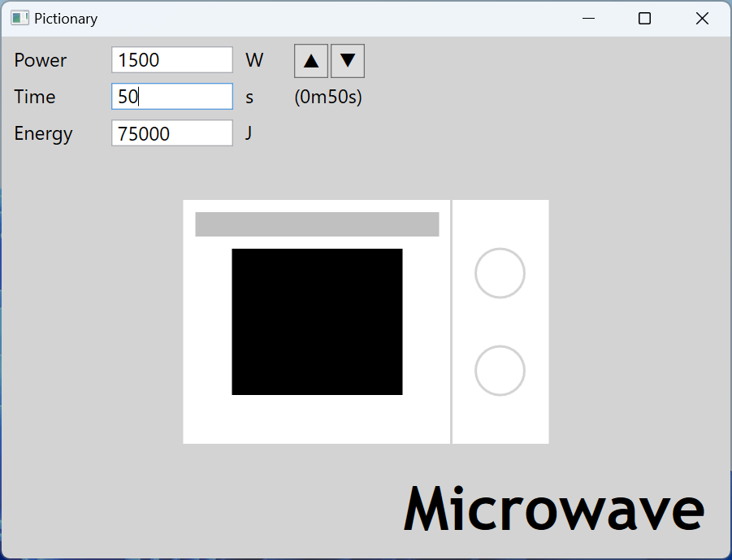Click the Pictionary window title text
Screen dimensions: 732x560
pos(65,17)
